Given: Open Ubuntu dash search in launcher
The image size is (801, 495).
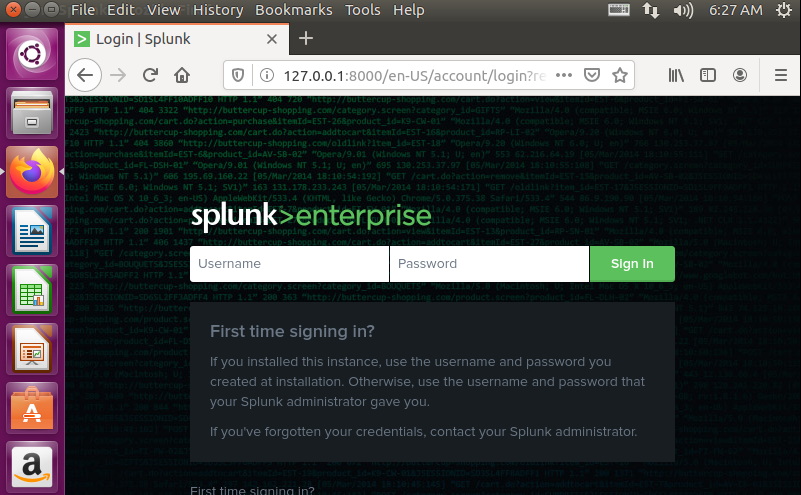Looking at the screenshot, I should (x=32, y=54).
